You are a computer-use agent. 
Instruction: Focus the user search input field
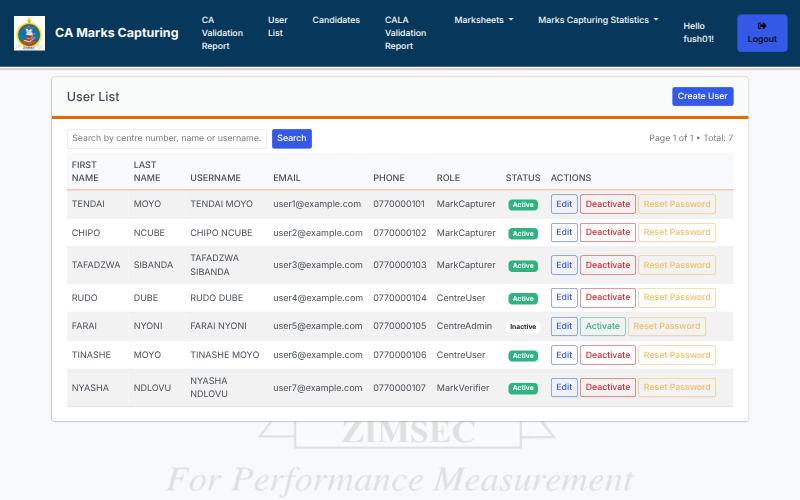167,138
